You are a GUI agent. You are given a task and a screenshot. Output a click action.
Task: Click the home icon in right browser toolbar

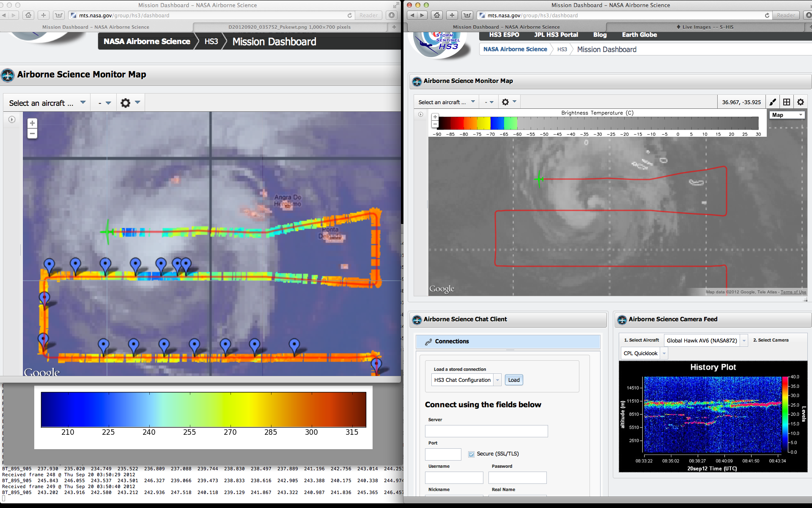[437, 15]
